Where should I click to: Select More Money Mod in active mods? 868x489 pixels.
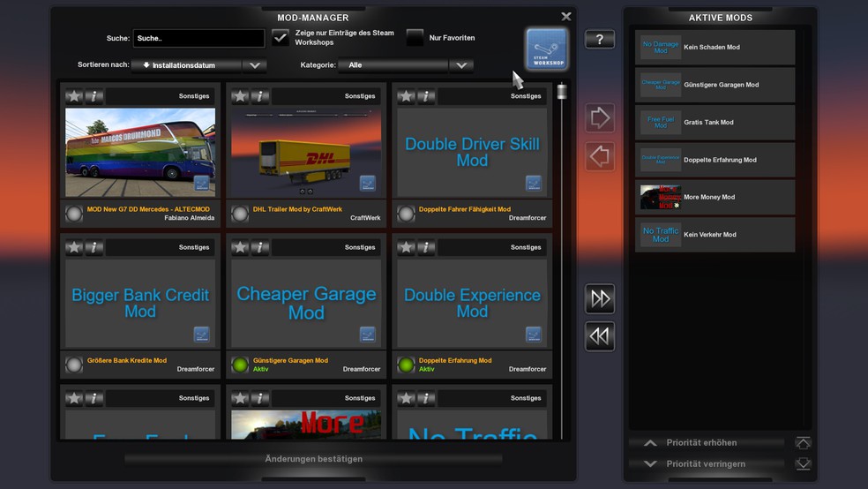point(715,197)
